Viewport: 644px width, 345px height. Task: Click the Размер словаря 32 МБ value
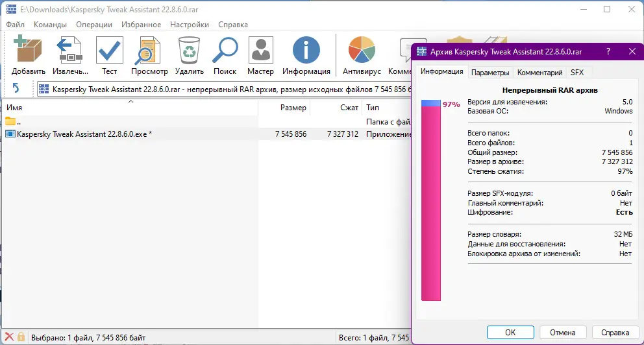[623, 234]
